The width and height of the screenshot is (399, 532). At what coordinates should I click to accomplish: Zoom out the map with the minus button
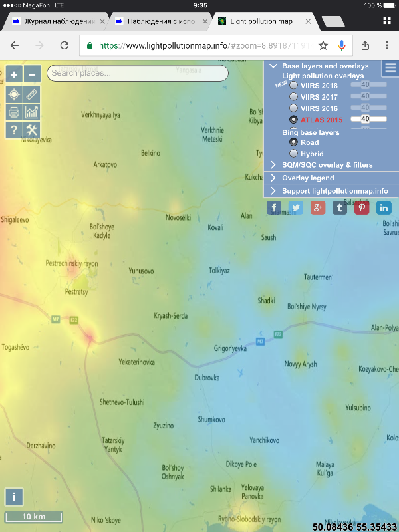tap(32, 74)
